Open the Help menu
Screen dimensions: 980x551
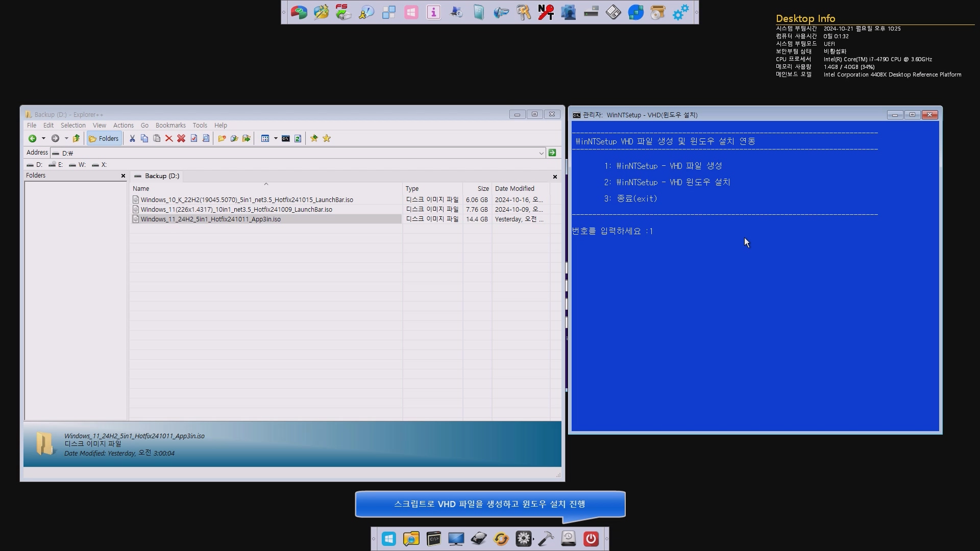click(x=220, y=125)
